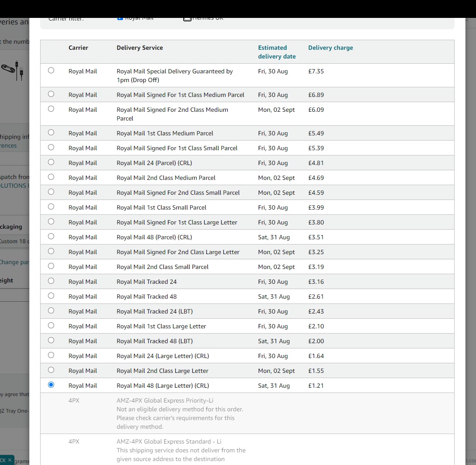Click 'Sat, 31 Aug' date in Tracked 48 row

tap(274, 297)
